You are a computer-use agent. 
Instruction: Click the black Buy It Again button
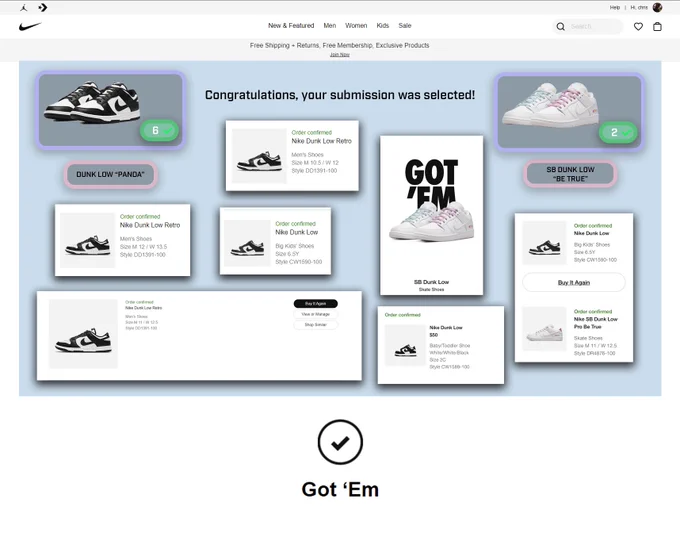click(315, 304)
